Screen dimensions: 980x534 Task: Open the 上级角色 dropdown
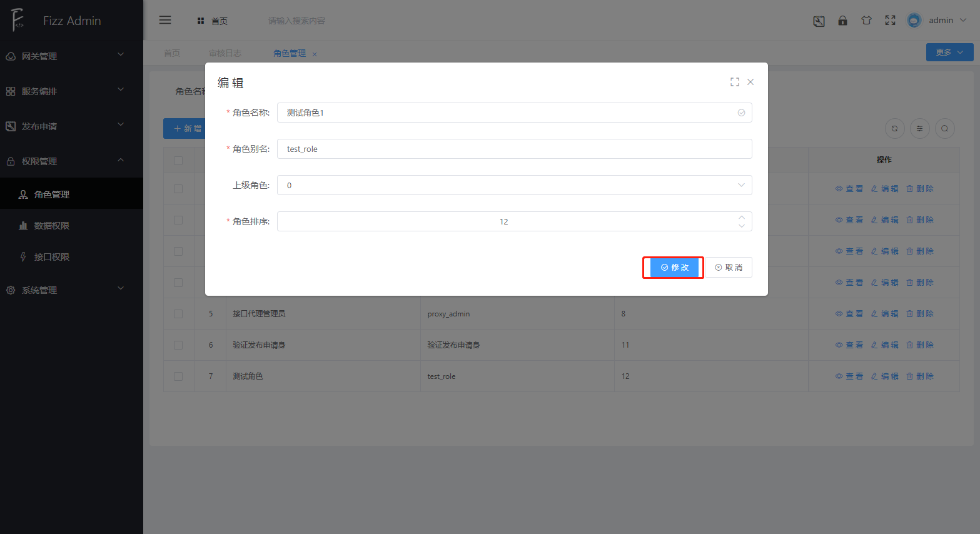coord(514,185)
